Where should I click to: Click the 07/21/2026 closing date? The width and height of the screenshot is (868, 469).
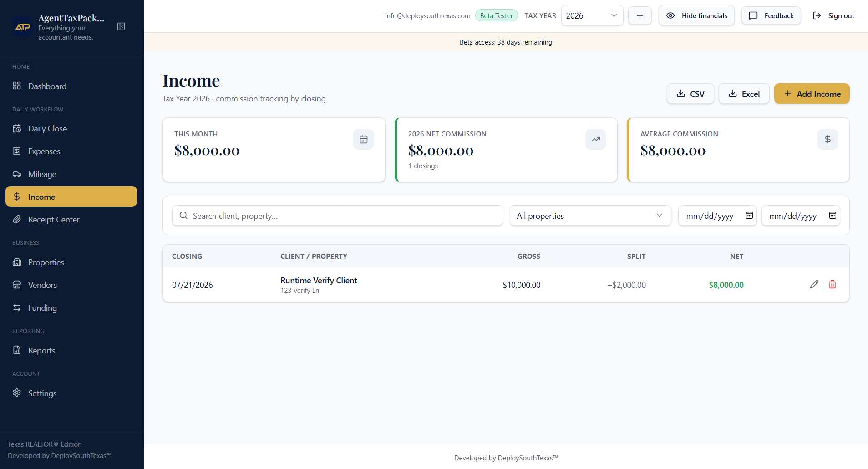coord(192,285)
